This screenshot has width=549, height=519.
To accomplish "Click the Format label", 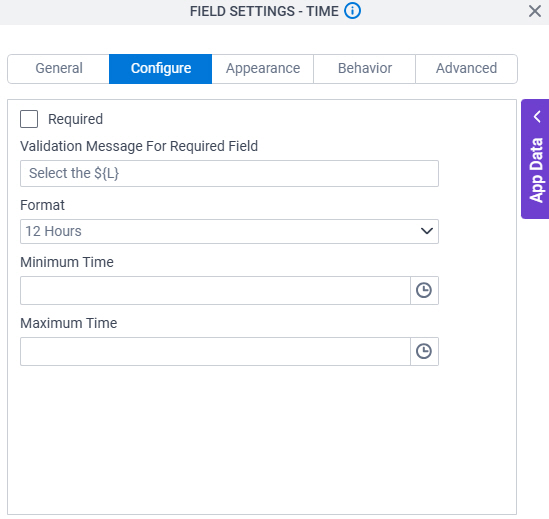I will pos(42,205).
